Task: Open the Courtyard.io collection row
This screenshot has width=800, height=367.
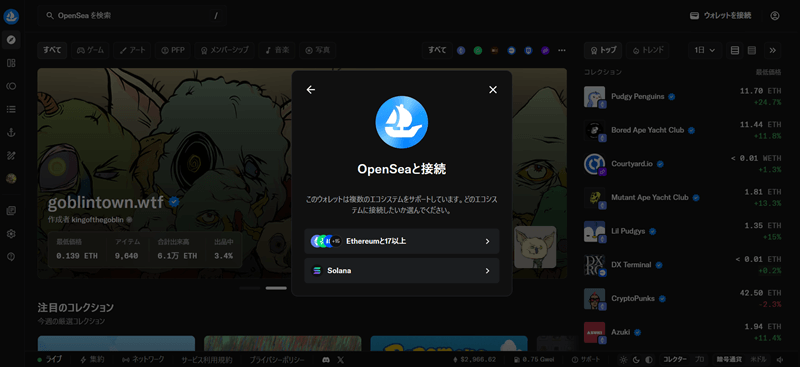Action: (682, 164)
